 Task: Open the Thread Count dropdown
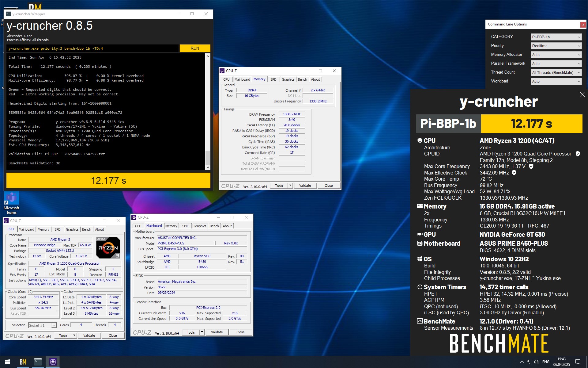pyautogui.click(x=556, y=72)
